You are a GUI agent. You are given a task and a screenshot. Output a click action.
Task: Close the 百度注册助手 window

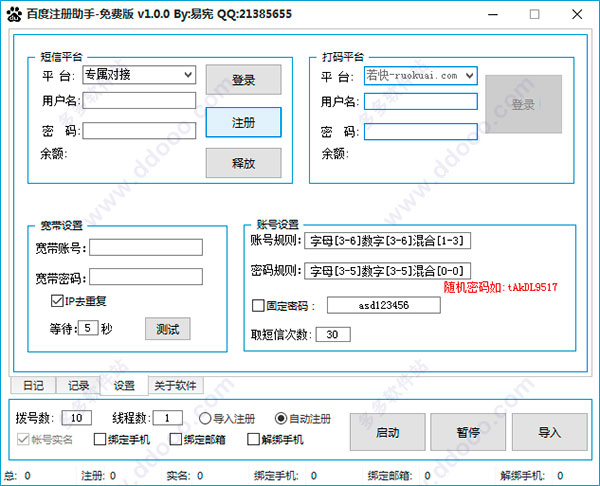click(577, 15)
